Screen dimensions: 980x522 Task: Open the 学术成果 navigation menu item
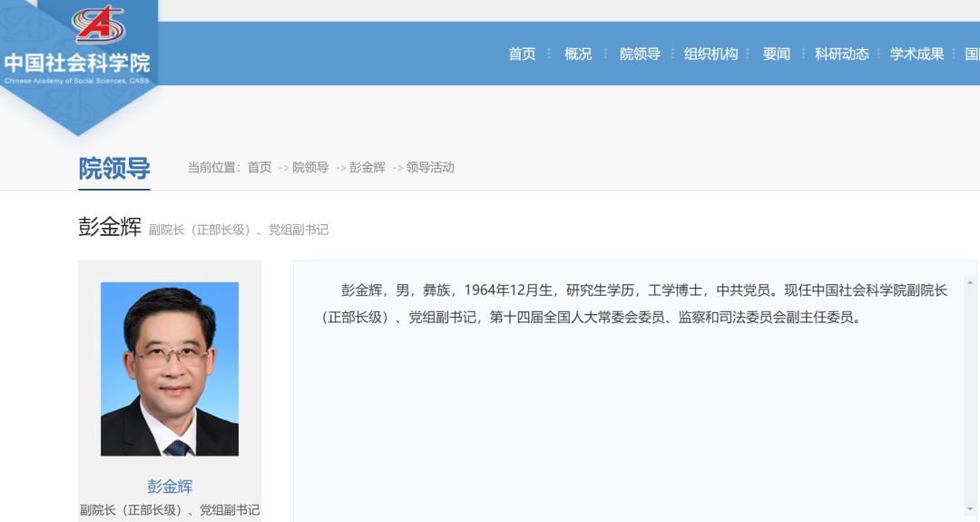pyautogui.click(x=916, y=54)
